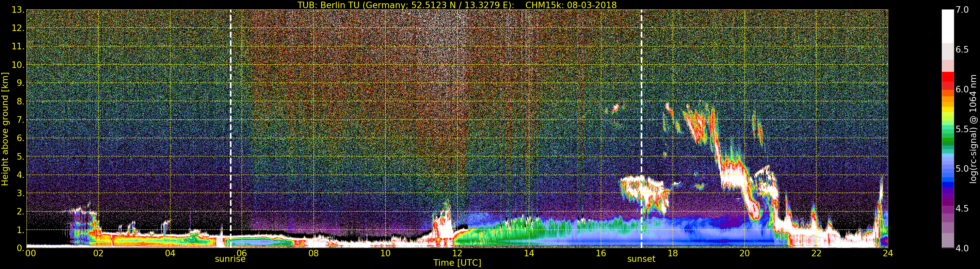Click the 'sunset' label below the time axis
Viewport: 980px width, 269px height.
coord(641,259)
